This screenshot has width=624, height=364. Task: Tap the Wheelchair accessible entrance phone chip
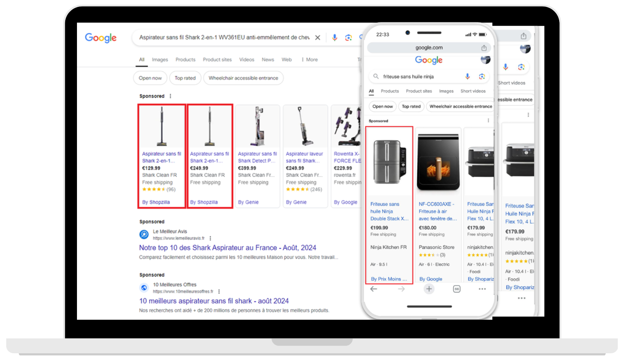[x=460, y=106]
